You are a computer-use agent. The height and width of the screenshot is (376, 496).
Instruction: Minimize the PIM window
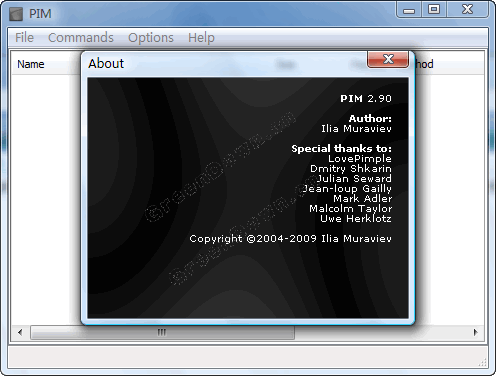coord(409,10)
